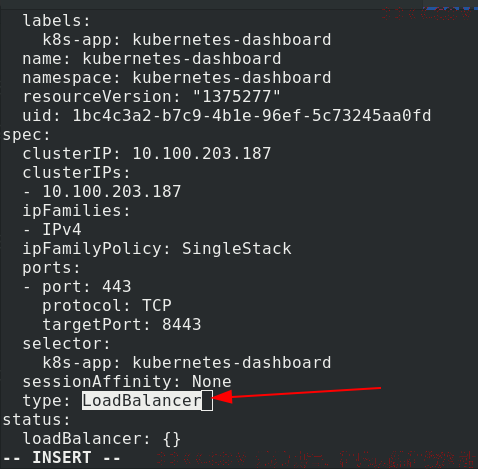Click the name: kubernetes-dashboard line
The width and height of the screenshot is (478, 469).
click(152, 59)
